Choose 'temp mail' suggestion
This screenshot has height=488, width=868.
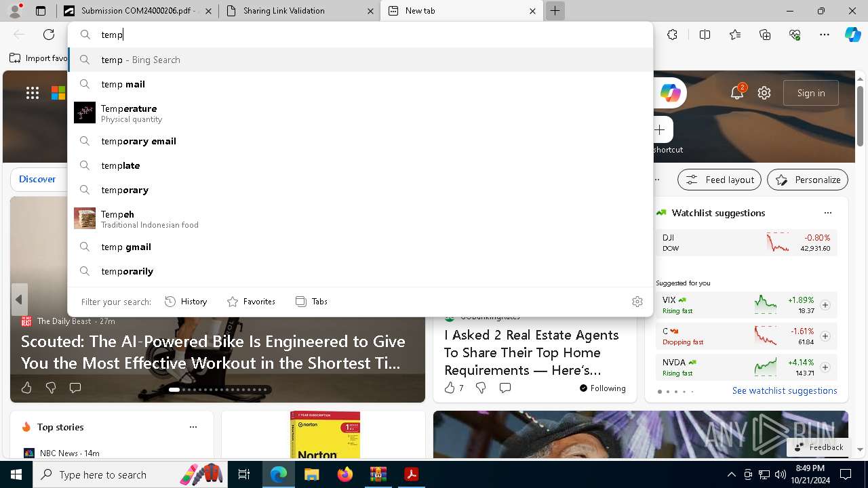pyautogui.click(x=360, y=84)
